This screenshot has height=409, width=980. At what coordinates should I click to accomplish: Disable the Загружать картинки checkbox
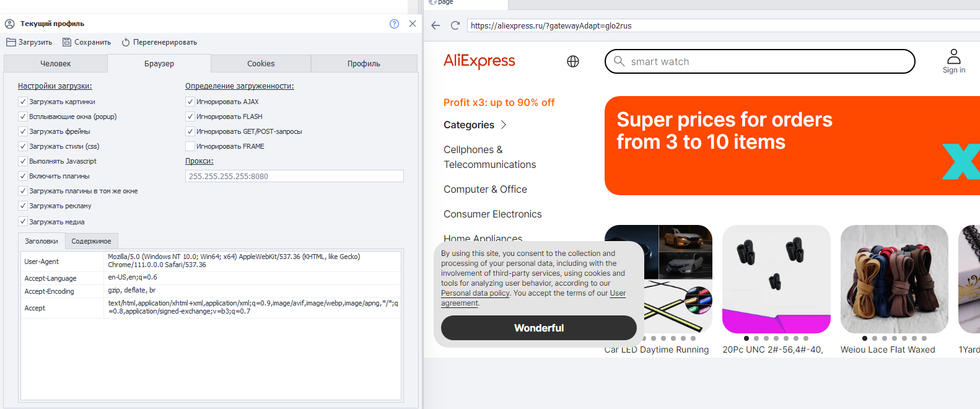(23, 102)
